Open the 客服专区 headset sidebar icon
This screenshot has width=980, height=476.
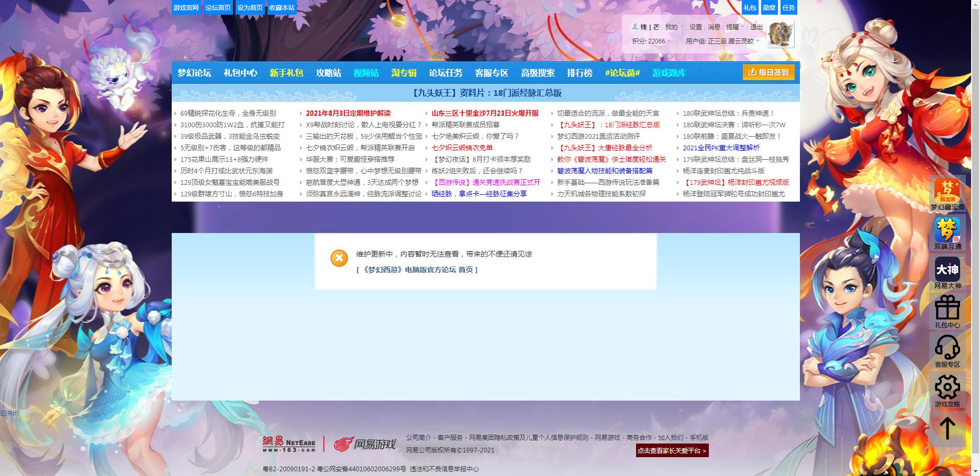point(947,351)
